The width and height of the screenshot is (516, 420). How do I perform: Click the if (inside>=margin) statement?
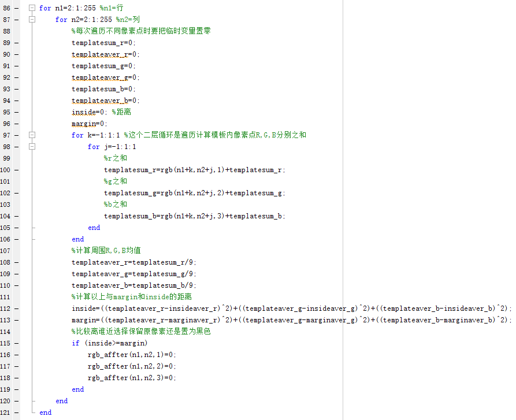click(110, 343)
